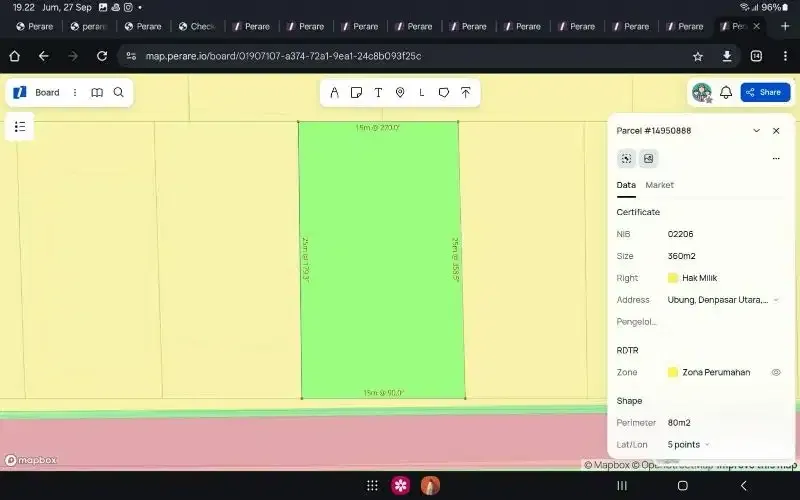This screenshot has width=800, height=500.
Task: Click the search magnifier in Board toolbar
Action: (x=118, y=92)
